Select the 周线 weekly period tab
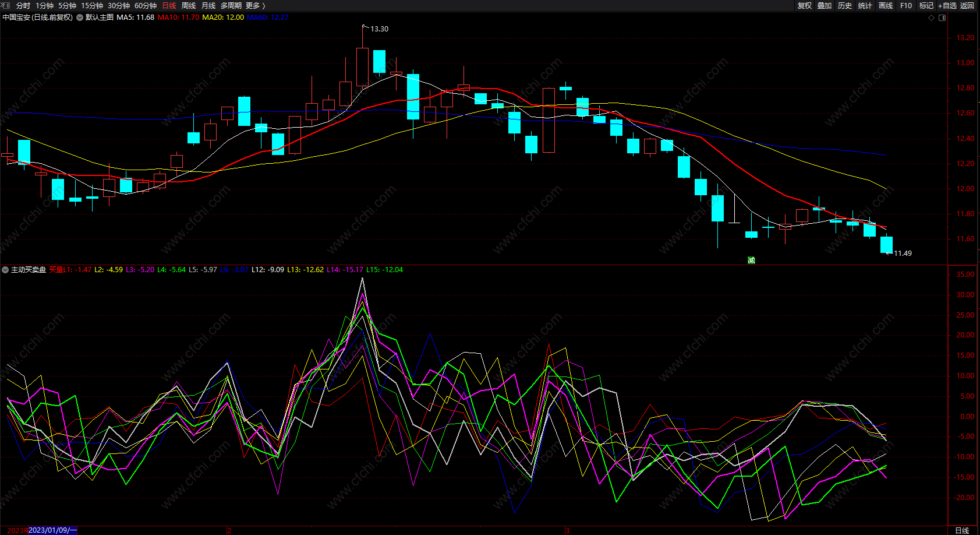Image resolution: width=980 pixels, height=535 pixels. (189, 5)
